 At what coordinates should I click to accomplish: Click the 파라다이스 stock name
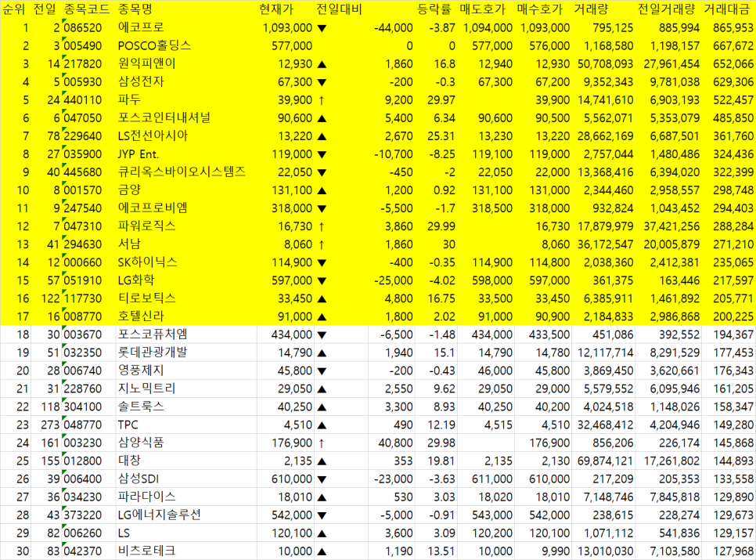147,497
